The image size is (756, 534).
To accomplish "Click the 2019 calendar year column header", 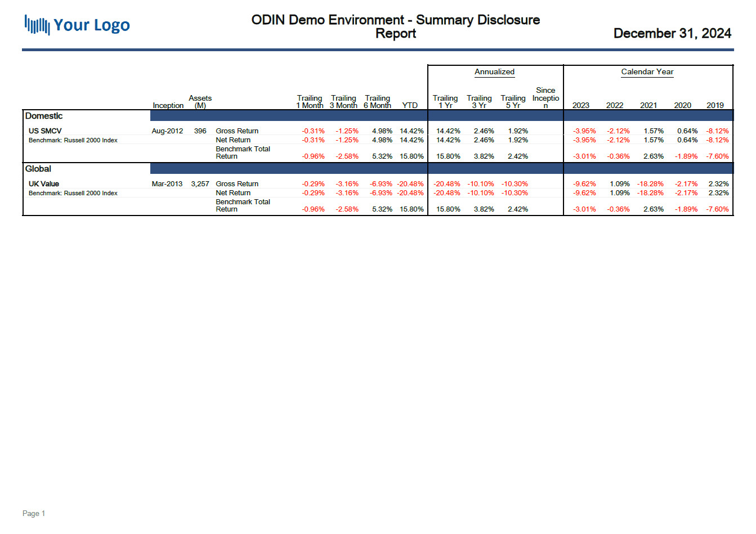I will [715, 105].
